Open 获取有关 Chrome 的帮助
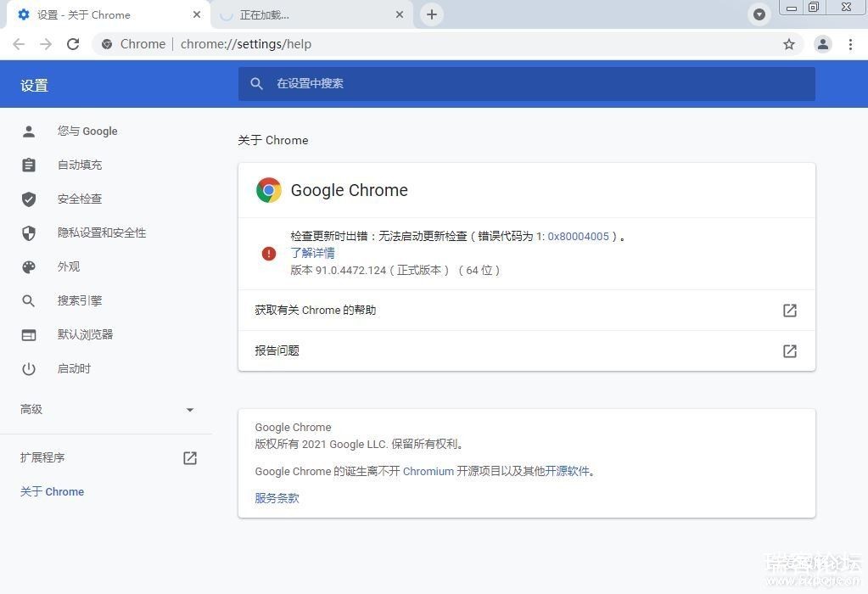868x594 pixels. (526, 310)
